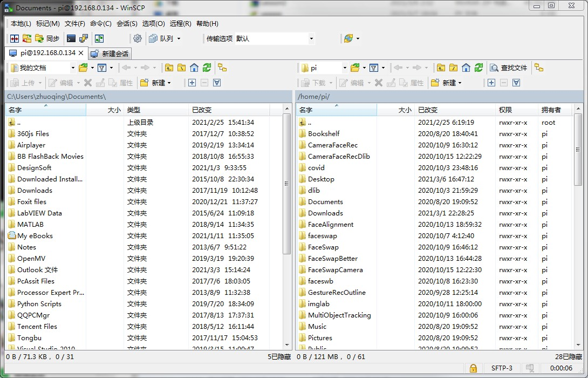Go to parent directory in remote panel
The height and width of the screenshot is (378, 588).
441,68
